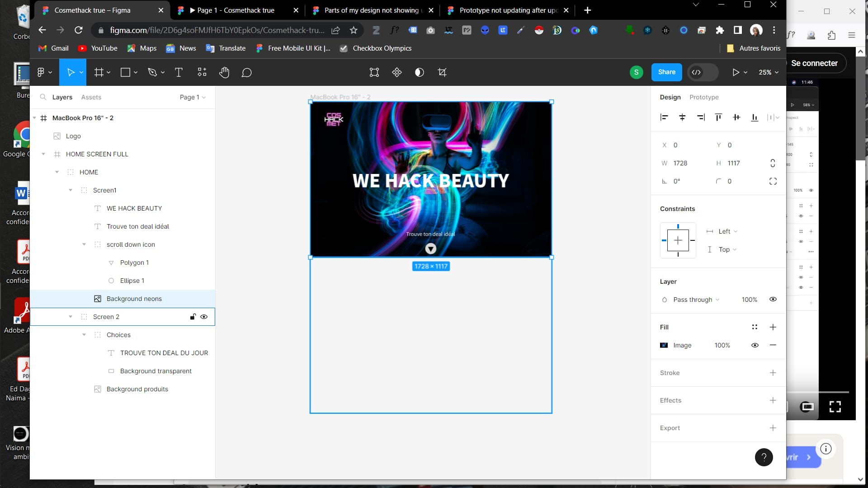Click the Edit object icon
The image size is (868, 488).
374,72
